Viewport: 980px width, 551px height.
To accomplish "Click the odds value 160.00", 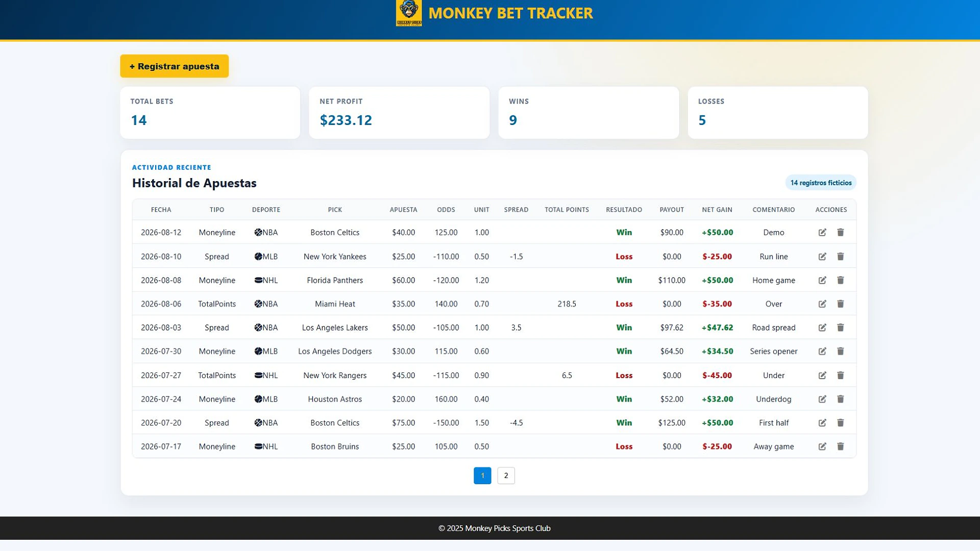I will (446, 399).
